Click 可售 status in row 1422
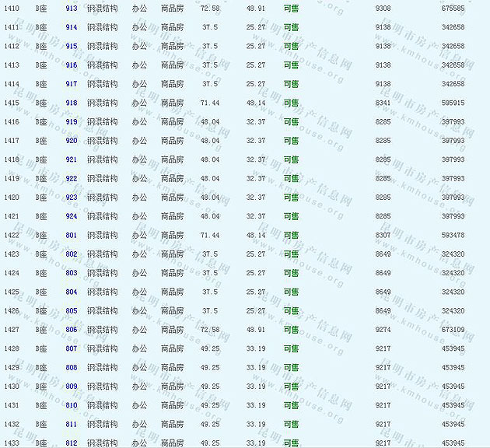The height and width of the screenshot is (448, 490). click(291, 235)
